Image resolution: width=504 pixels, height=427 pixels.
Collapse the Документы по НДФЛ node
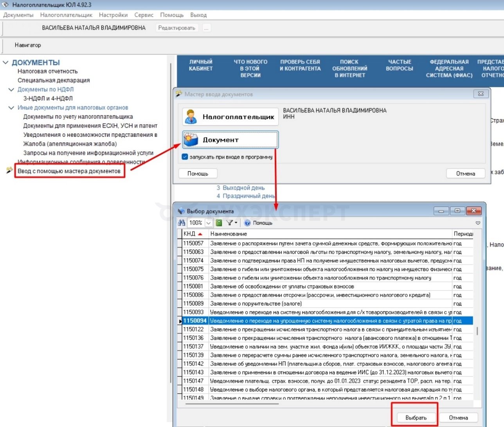11,90
